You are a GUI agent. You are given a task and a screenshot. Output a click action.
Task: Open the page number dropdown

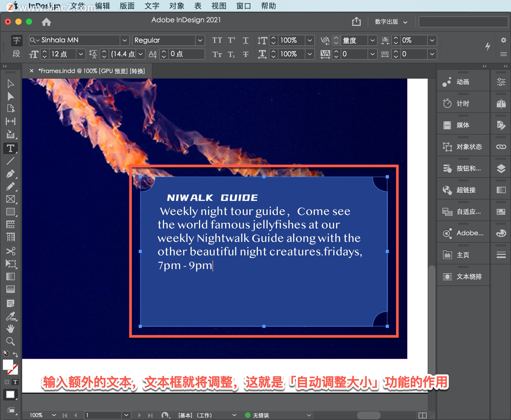126,415
